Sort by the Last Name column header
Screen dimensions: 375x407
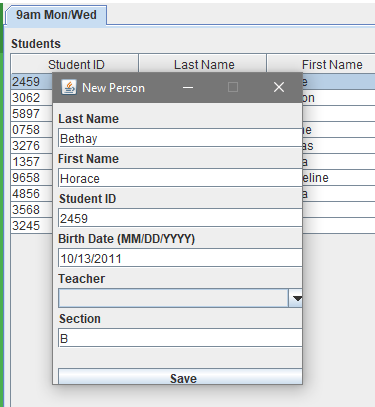203,64
